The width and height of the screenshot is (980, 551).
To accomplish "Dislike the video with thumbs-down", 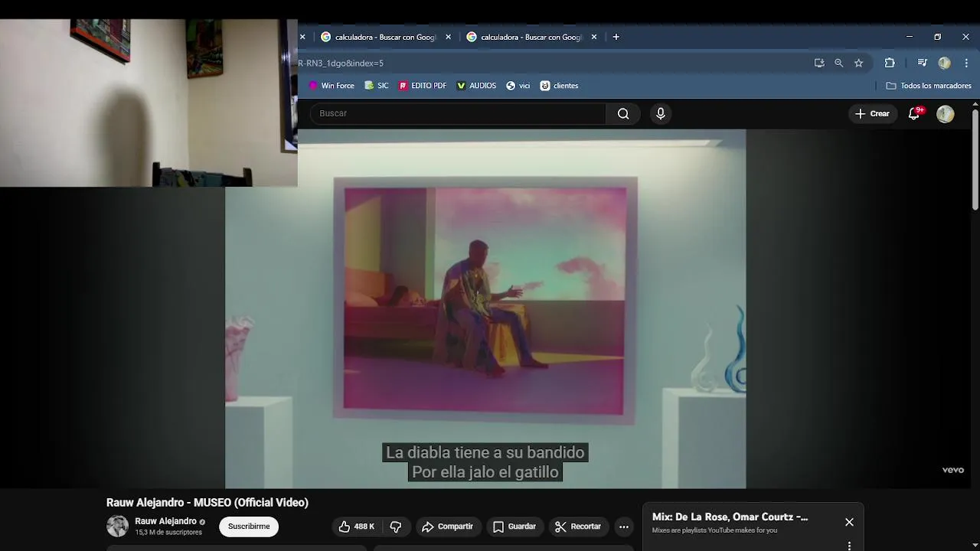I will tap(396, 527).
